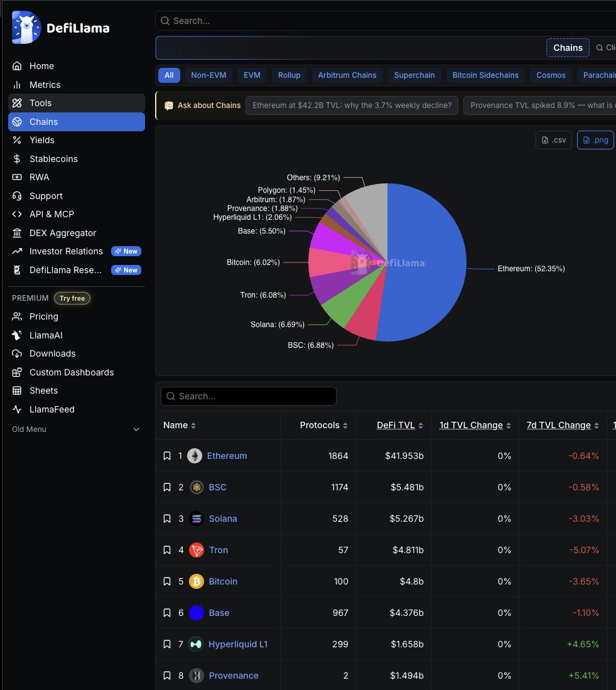This screenshot has width=616, height=690.
Task: Select the EVM filter tab
Action: [252, 75]
